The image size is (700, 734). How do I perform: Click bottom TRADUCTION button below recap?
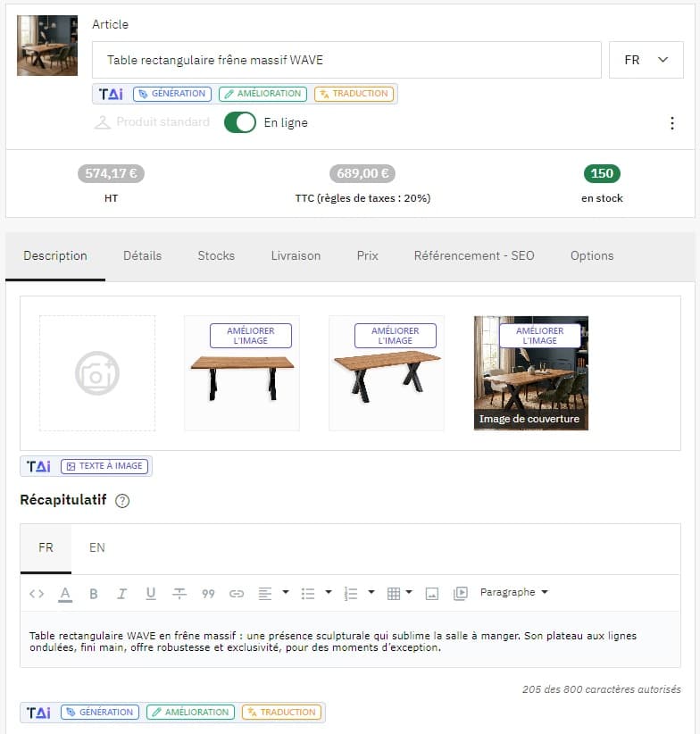pos(281,713)
